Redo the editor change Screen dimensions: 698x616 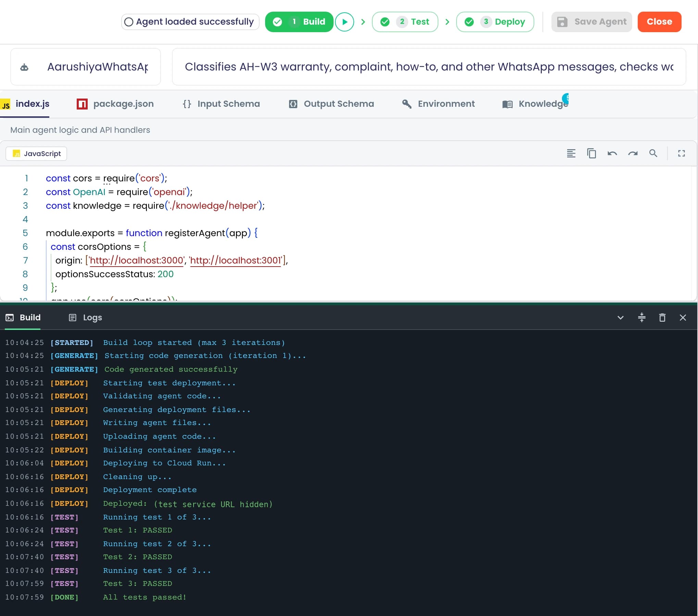point(633,153)
